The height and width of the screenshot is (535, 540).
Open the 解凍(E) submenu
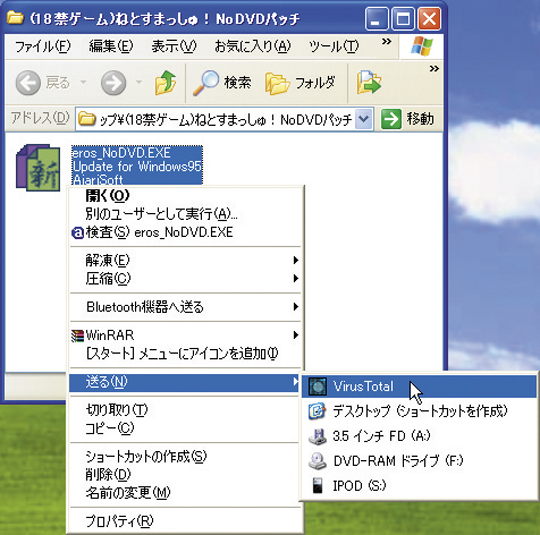tap(185, 260)
